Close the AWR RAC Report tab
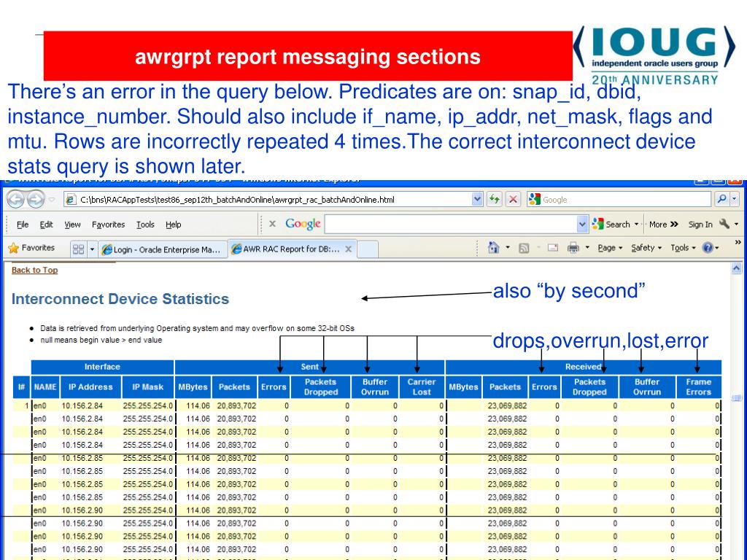The height and width of the screenshot is (560, 747). (x=348, y=249)
